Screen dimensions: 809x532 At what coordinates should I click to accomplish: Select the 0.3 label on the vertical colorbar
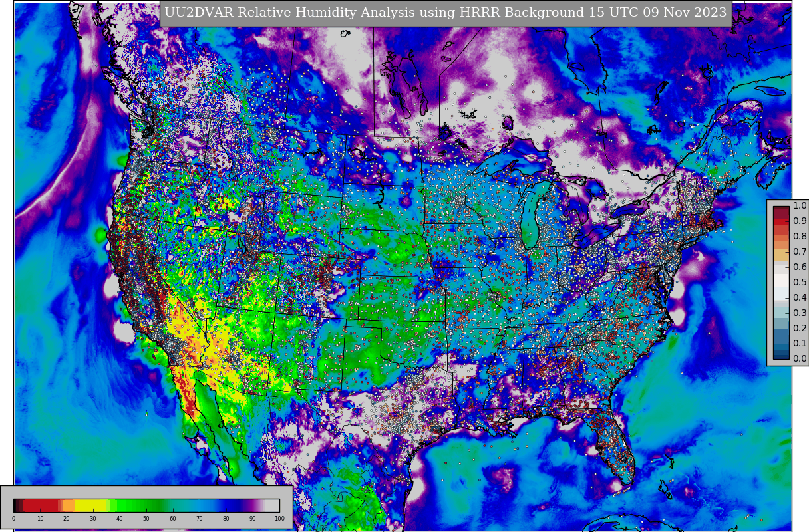(x=799, y=313)
